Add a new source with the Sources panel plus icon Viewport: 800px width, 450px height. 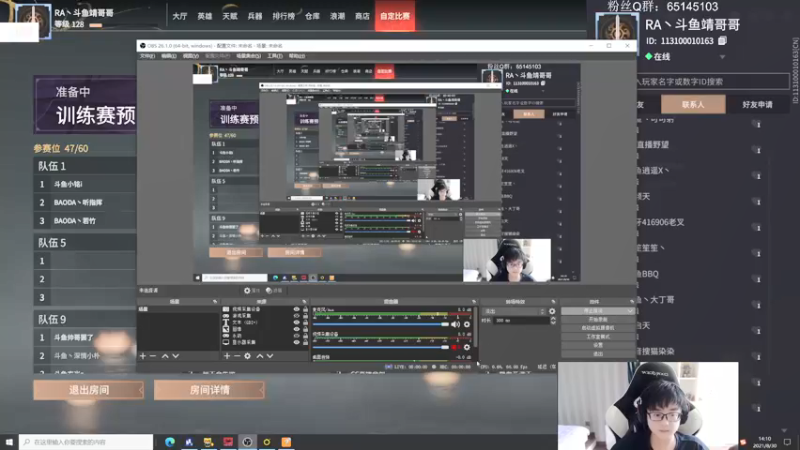(x=227, y=356)
